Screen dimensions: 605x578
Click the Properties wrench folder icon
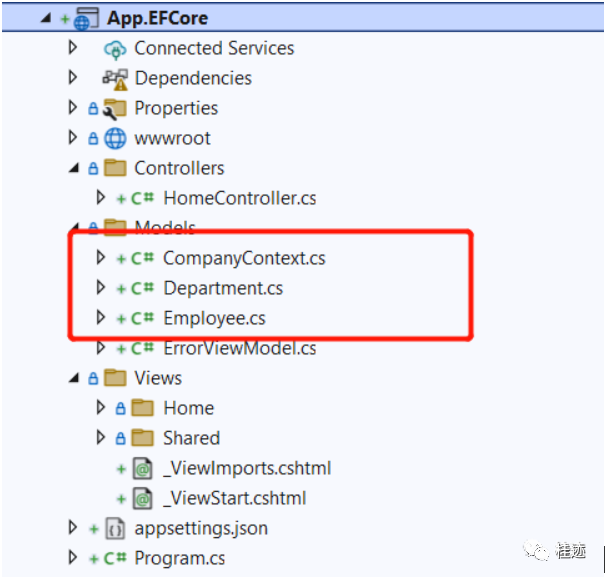click(x=115, y=110)
